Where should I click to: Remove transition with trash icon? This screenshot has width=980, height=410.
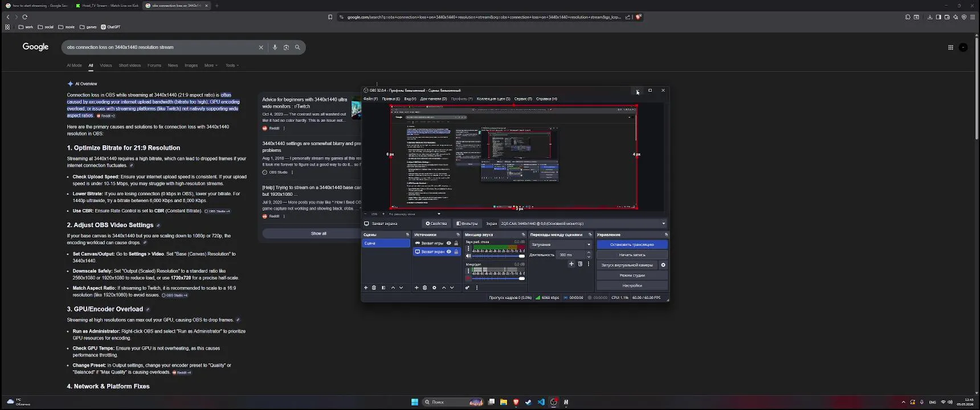pyautogui.click(x=580, y=264)
